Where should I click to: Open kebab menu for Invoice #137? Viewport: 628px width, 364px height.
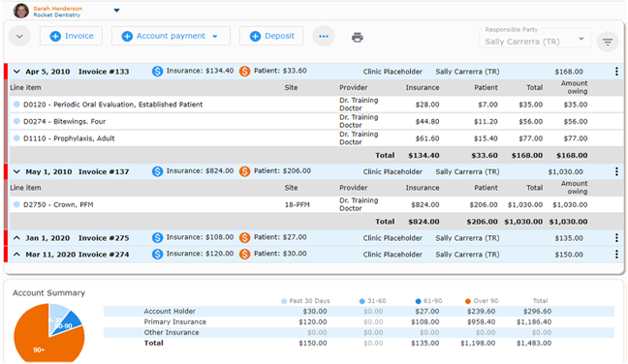point(616,171)
